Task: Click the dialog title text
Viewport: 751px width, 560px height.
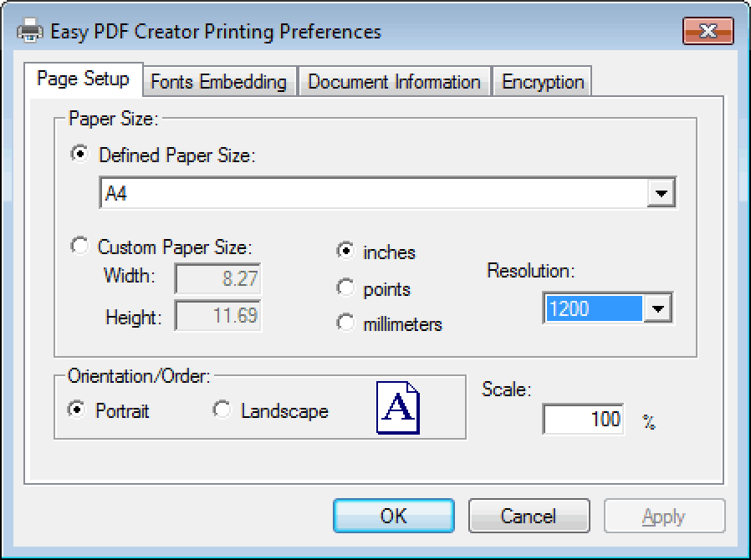Action: (x=216, y=32)
